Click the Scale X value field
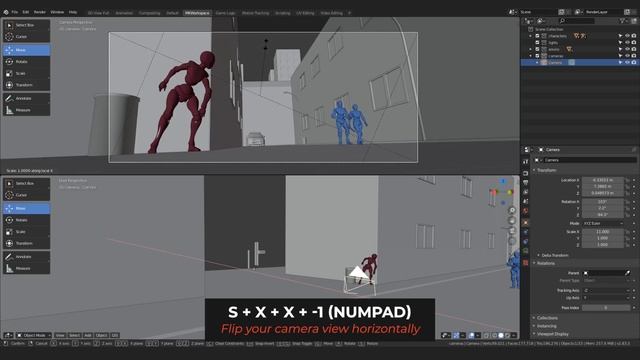This screenshot has height=360, width=640. (x=603, y=232)
